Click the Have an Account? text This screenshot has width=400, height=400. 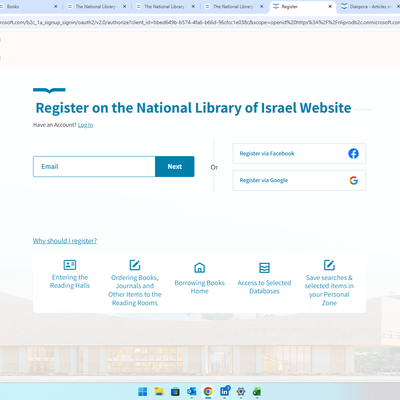click(55, 125)
